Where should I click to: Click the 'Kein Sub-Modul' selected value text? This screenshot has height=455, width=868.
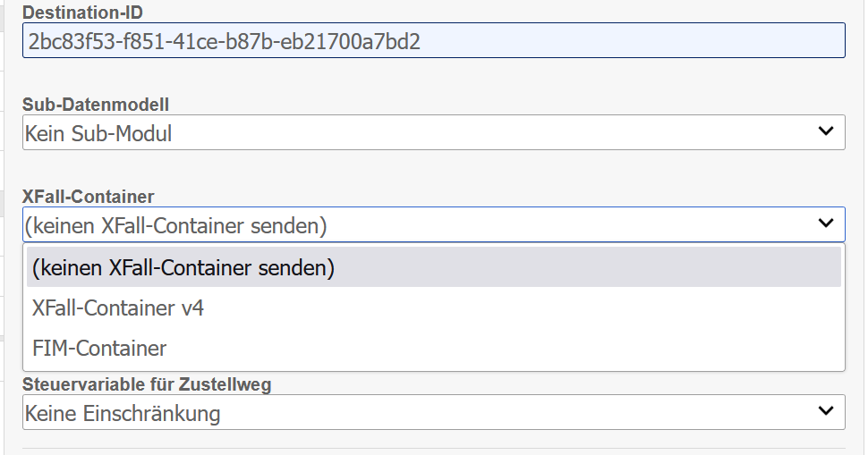(98, 133)
